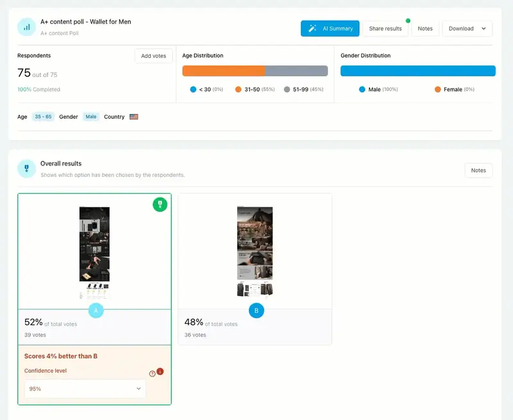Click 'Gender Distribution' heading
The height and width of the screenshot is (420, 513).
[x=366, y=56]
